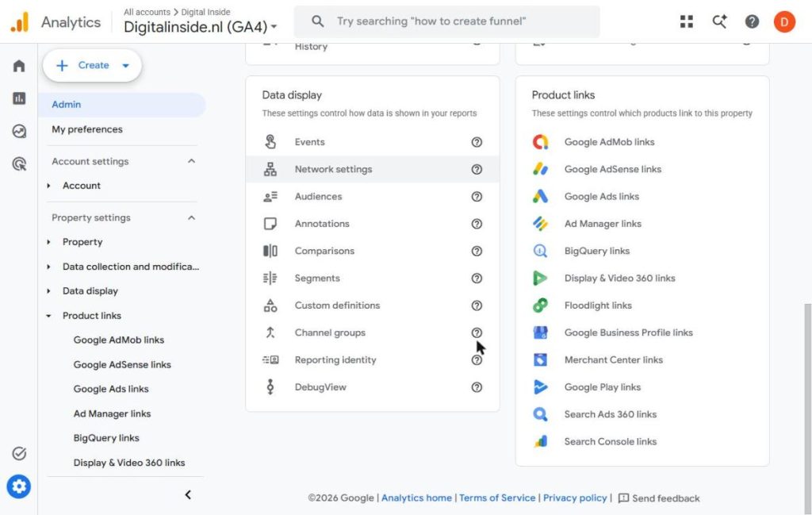
Task: Open the Home icon in the left rail
Action: pyautogui.click(x=19, y=66)
